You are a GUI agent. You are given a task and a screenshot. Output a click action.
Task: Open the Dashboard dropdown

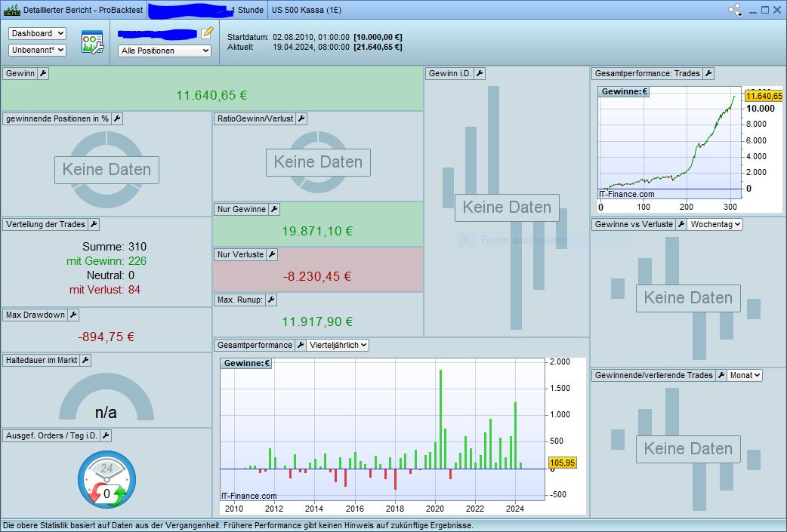(x=37, y=34)
